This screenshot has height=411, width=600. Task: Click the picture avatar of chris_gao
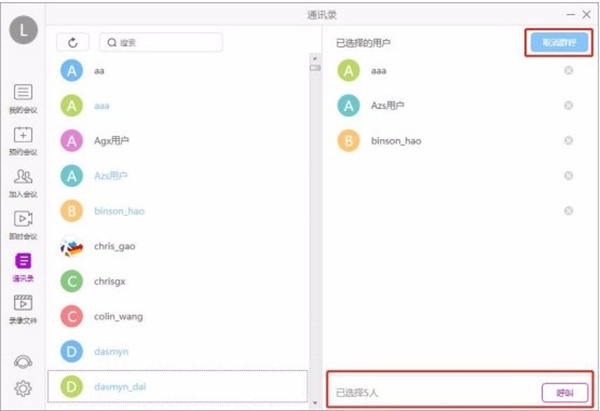pos(72,246)
